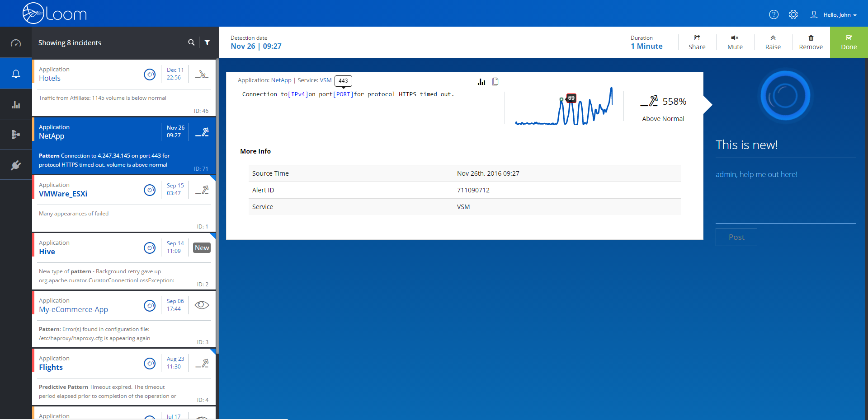
Task: Open the Hello, John user dropdown
Action: tap(834, 14)
